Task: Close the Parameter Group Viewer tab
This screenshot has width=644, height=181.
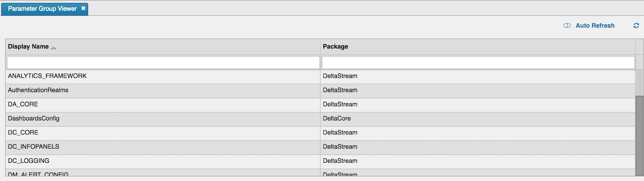Action: coord(83,8)
